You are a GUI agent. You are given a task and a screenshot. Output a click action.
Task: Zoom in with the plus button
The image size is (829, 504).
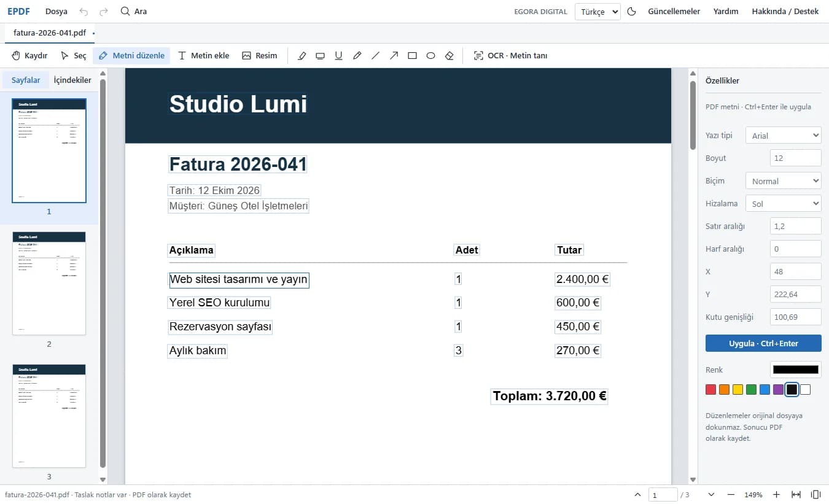pos(776,494)
